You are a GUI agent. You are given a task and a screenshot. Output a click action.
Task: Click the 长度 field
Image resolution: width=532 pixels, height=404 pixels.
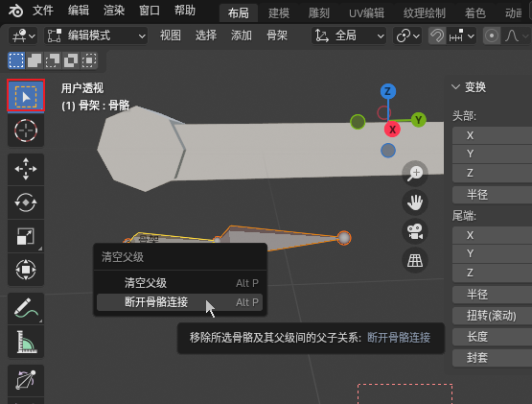[x=492, y=337]
